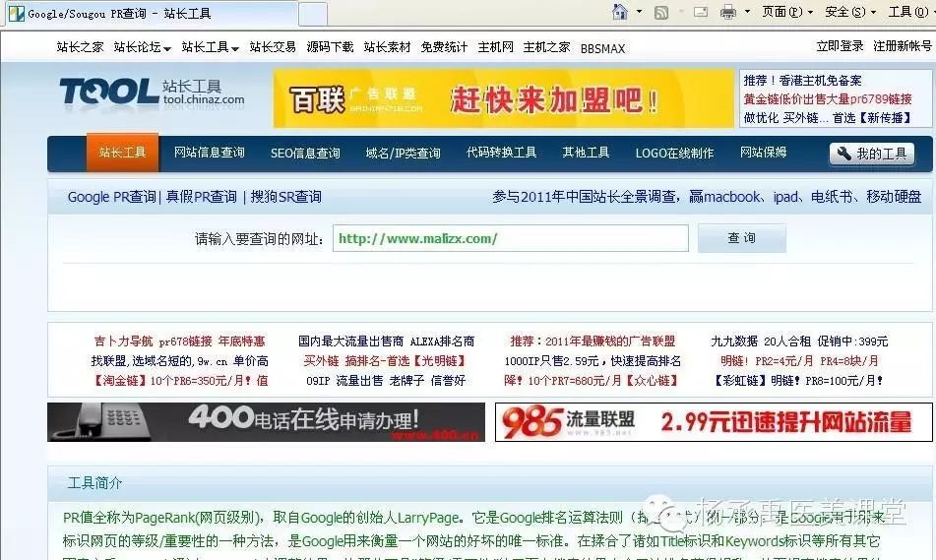
Task: Open 其他工具 nav menu
Action: pyautogui.click(x=587, y=153)
